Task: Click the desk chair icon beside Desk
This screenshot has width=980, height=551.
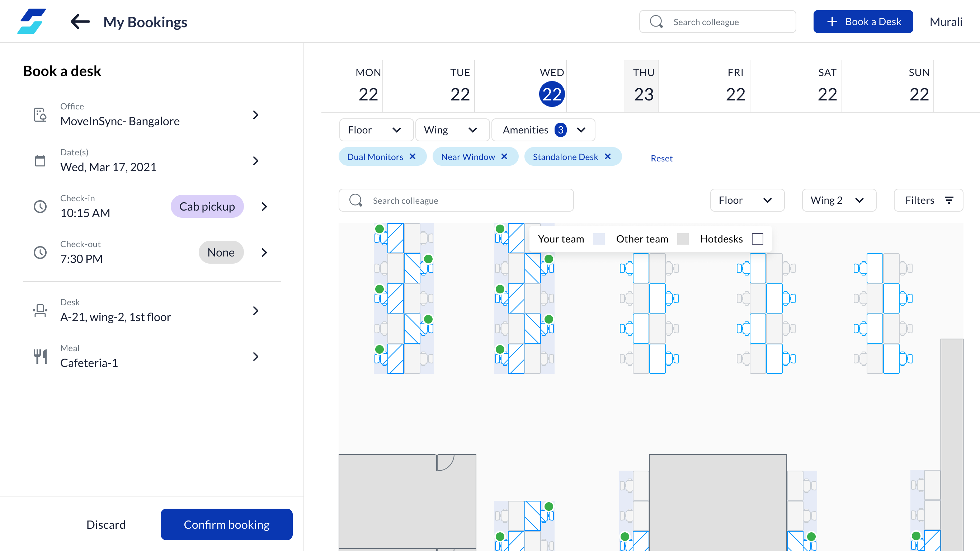Action: (40, 311)
